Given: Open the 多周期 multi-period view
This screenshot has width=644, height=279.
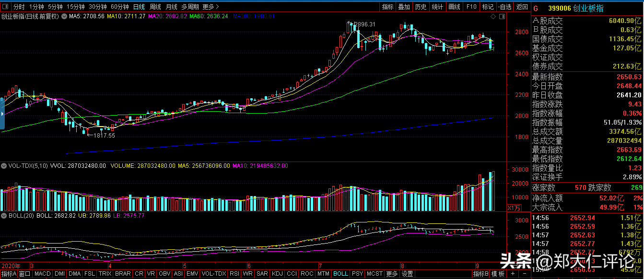Looking at the screenshot, I should point(190,7).
